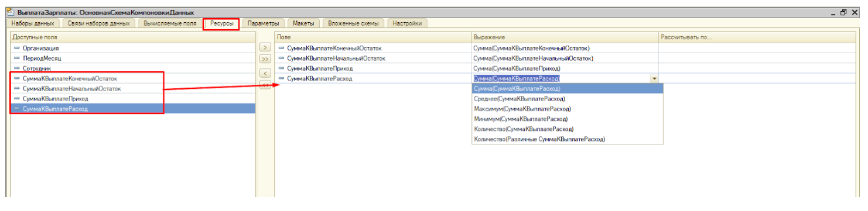This screenshot has width=868, height=211.
Task: Click expression Сумма(СуммаКВыплатеНачальныйОстаток) cell
Action: (565, 58)
